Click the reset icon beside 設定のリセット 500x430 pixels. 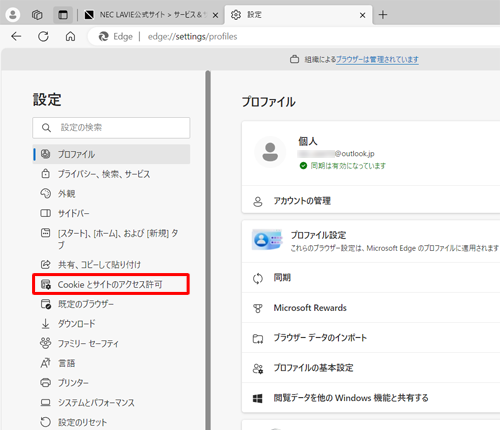(45, 422)
